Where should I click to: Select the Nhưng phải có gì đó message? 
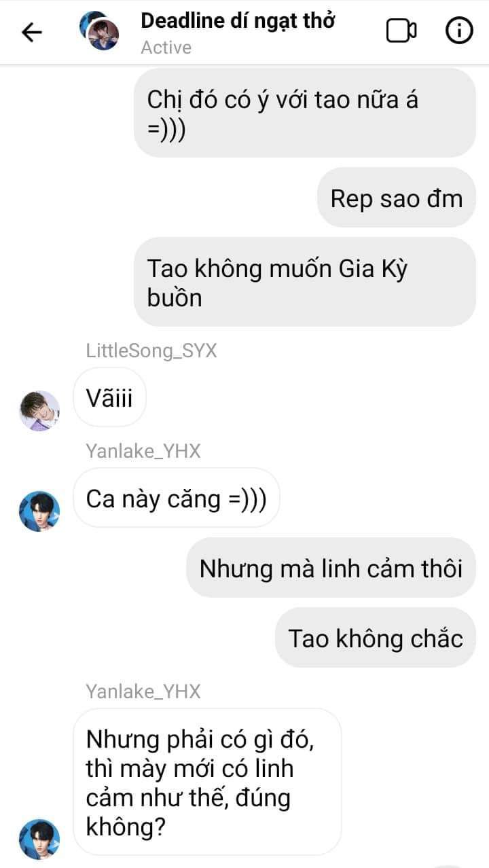click(x=207, y=782)
